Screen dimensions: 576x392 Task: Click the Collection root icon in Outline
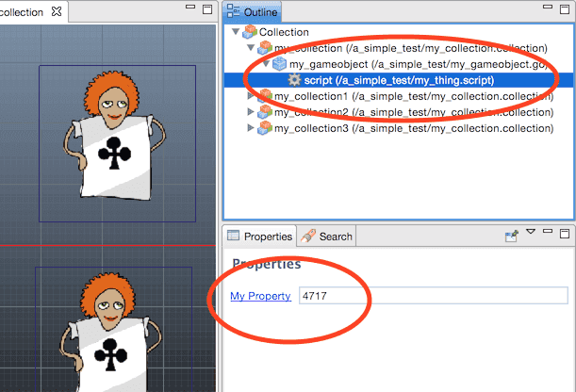pos(250,32)
